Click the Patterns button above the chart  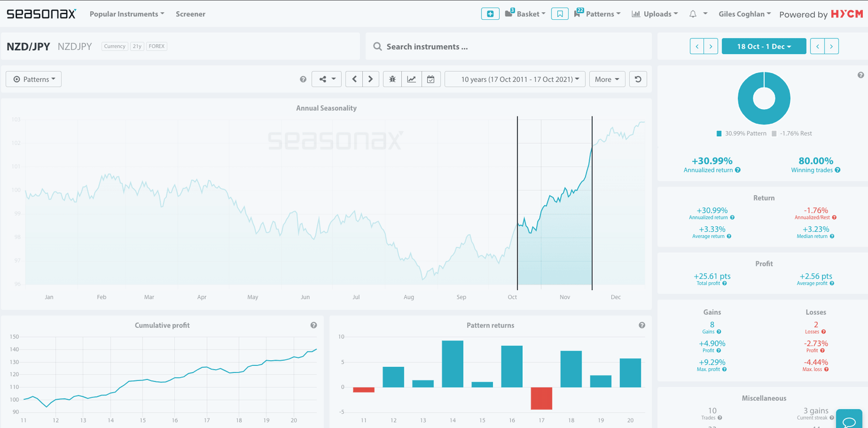[33, 79]
